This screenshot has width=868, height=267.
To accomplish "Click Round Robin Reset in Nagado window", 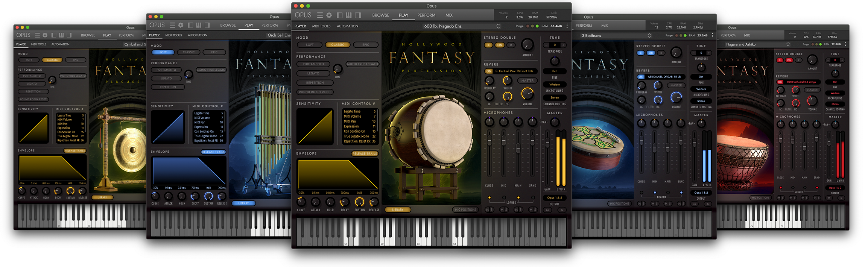I will [x=315, y=92].
